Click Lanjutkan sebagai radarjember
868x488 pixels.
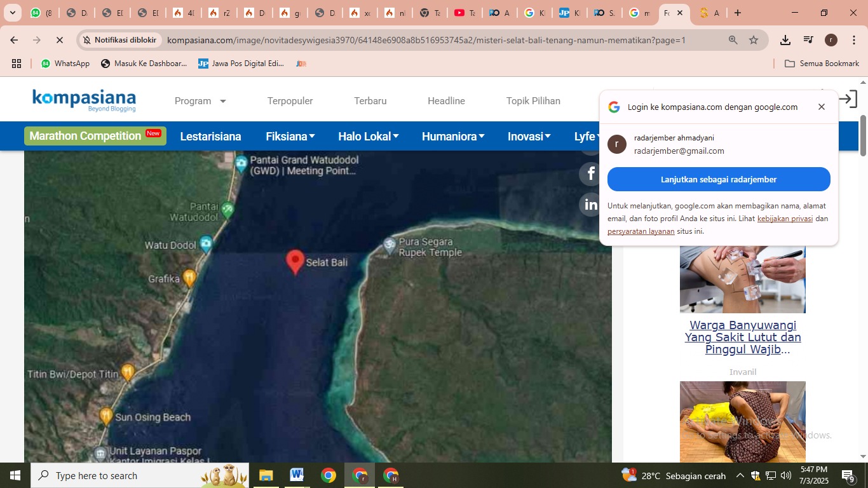pos(719,179)
